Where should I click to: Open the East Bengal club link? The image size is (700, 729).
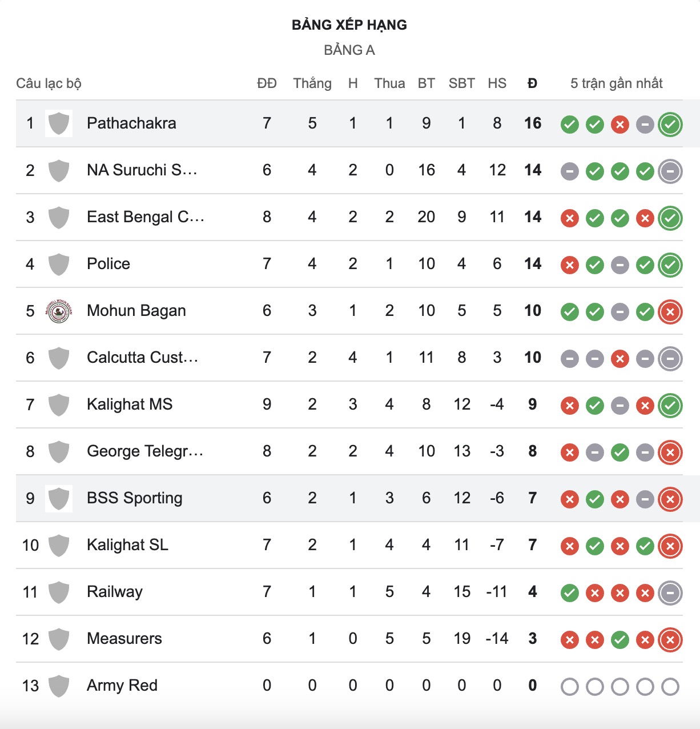(146, 217)
